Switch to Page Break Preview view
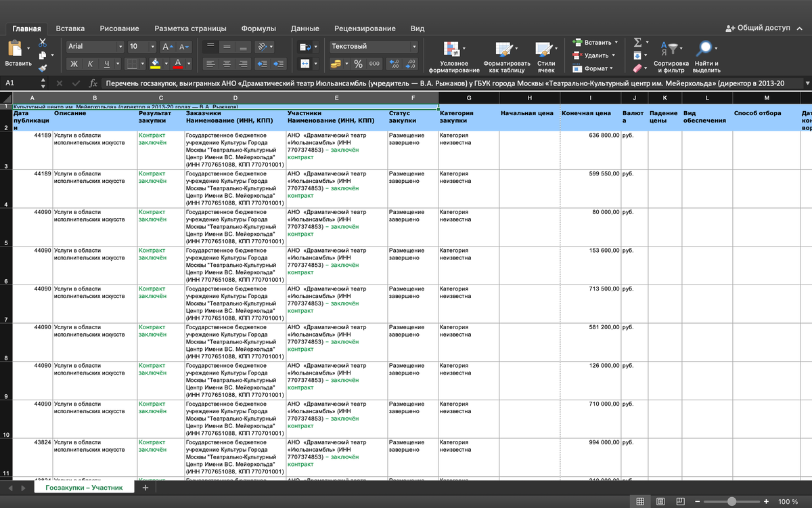Viewport: 812px width, 508px height. pyautogui.click(x=681, y=501)
